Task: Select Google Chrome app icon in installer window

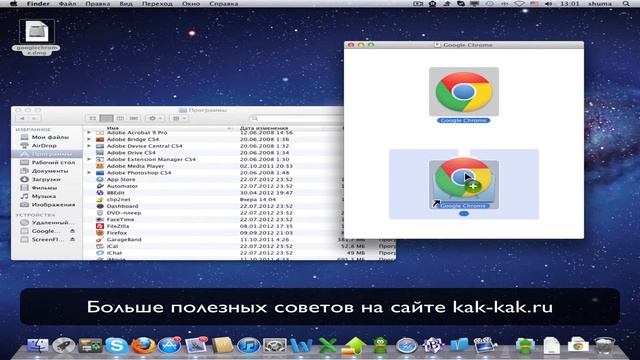Action: tap(464, 92)
